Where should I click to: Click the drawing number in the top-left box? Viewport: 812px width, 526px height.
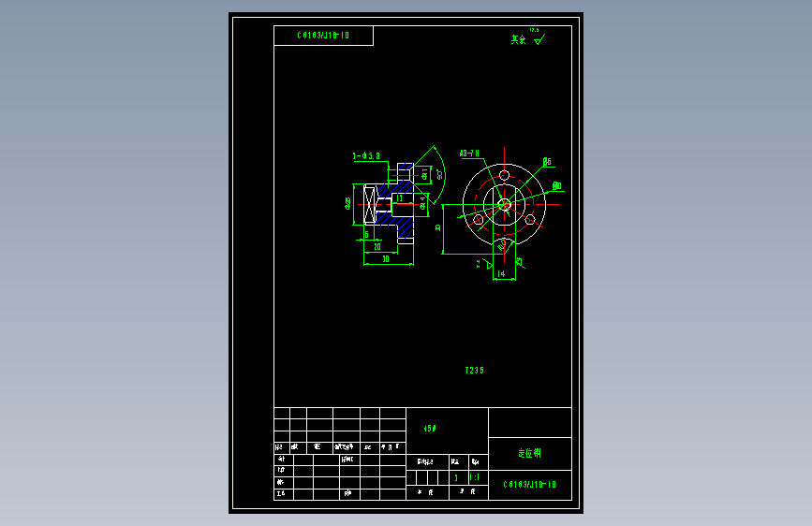tap(323, 36)
